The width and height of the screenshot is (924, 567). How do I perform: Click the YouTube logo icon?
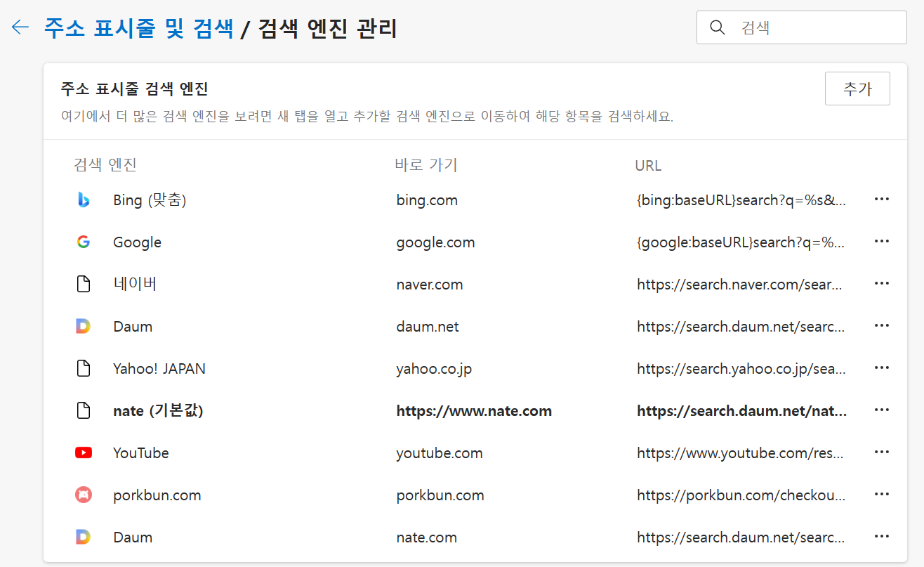pos(84,453)
